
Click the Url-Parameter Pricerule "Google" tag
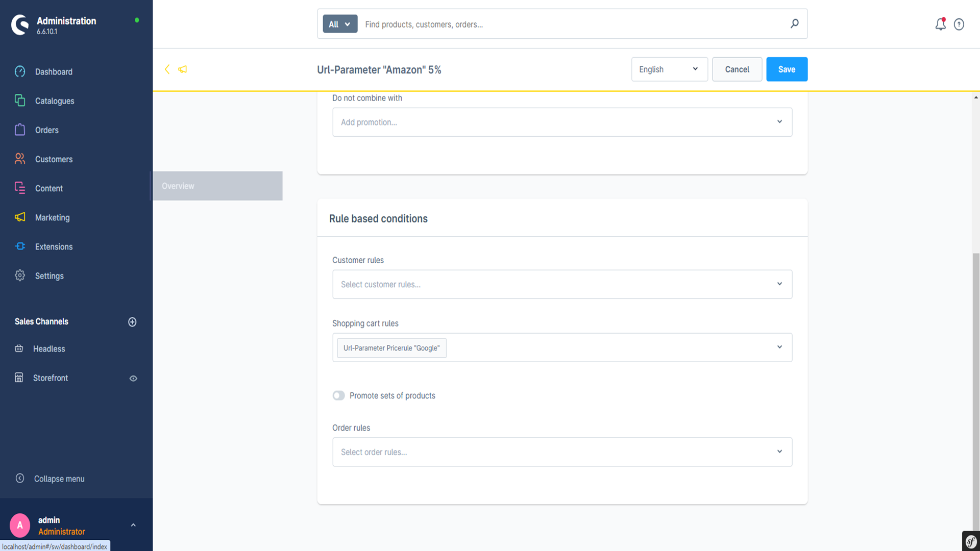pyautogui.click(x=391, y=347)
